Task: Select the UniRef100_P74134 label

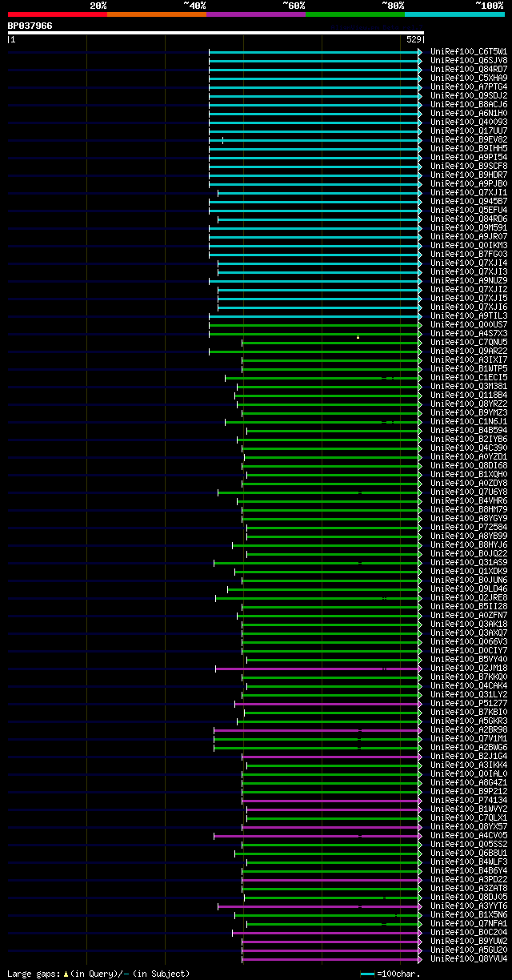Action: coord(469,800)
